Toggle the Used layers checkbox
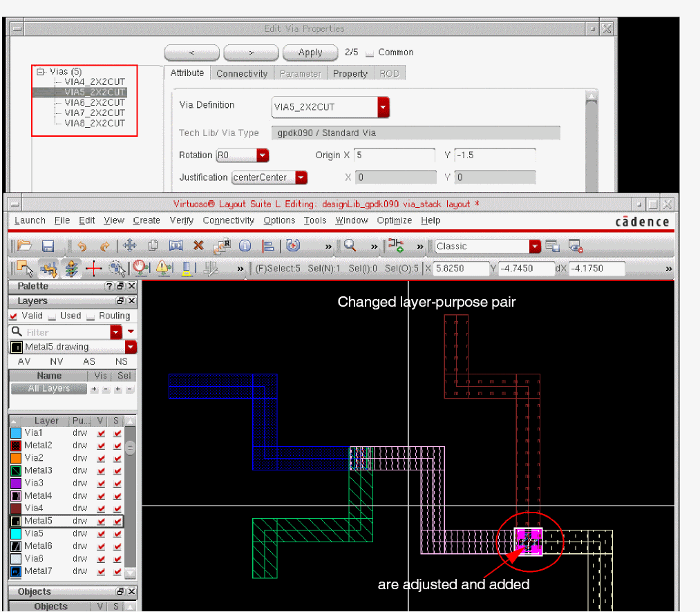Screen dimensions: 700x612 tap(53, 316)
